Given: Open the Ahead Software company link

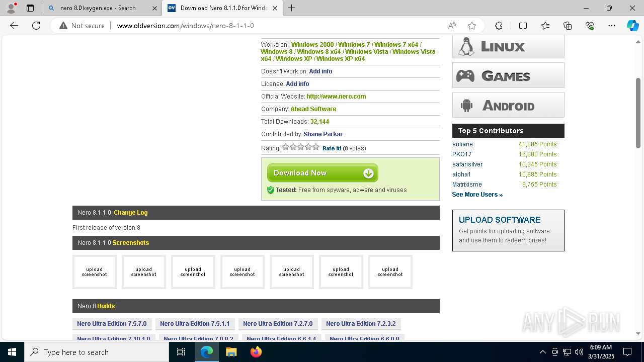Looking at the screenshot, I should click(x=313, y=109).
